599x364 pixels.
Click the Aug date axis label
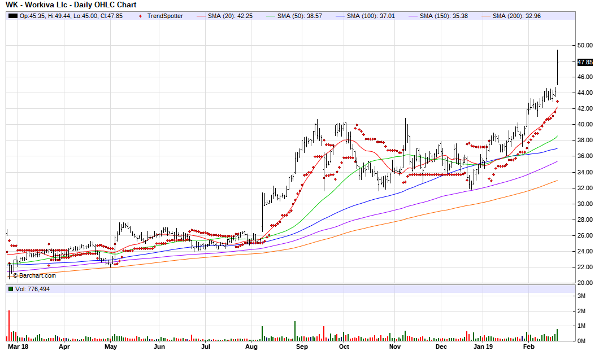tap(251, 347)
